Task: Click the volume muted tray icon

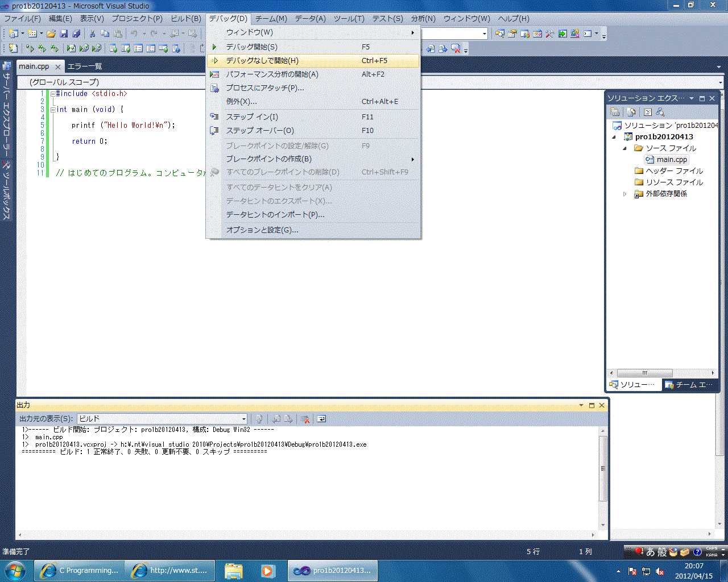Action: point(660,571)
